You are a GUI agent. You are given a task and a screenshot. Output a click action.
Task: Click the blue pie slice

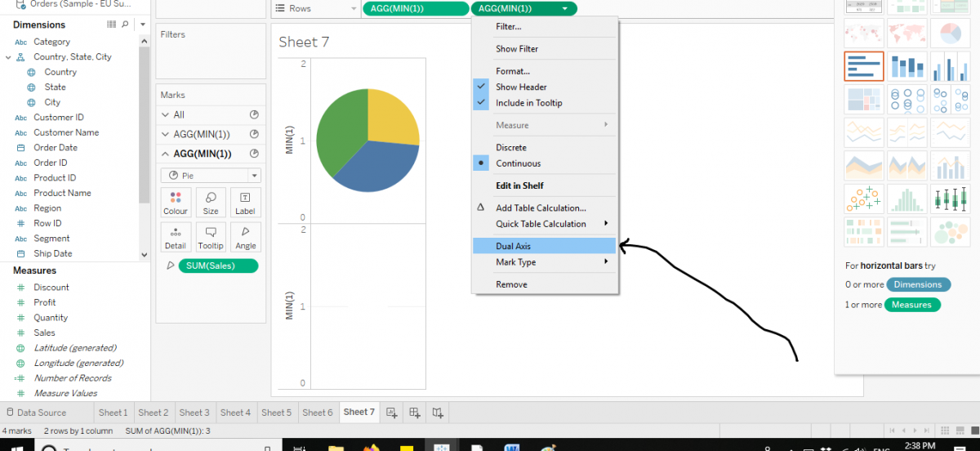pyautogui.click(x=380, y=167)
